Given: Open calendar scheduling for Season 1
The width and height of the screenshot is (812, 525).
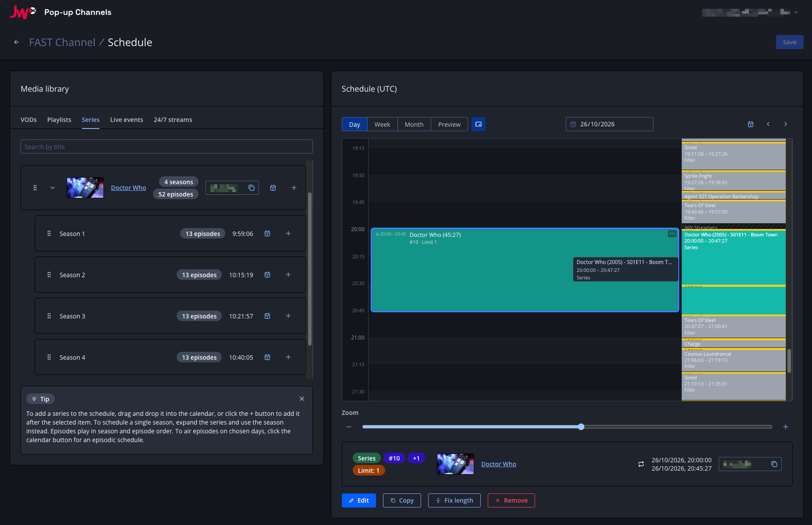Looking at the screenshot, I should tap(267, 234).
